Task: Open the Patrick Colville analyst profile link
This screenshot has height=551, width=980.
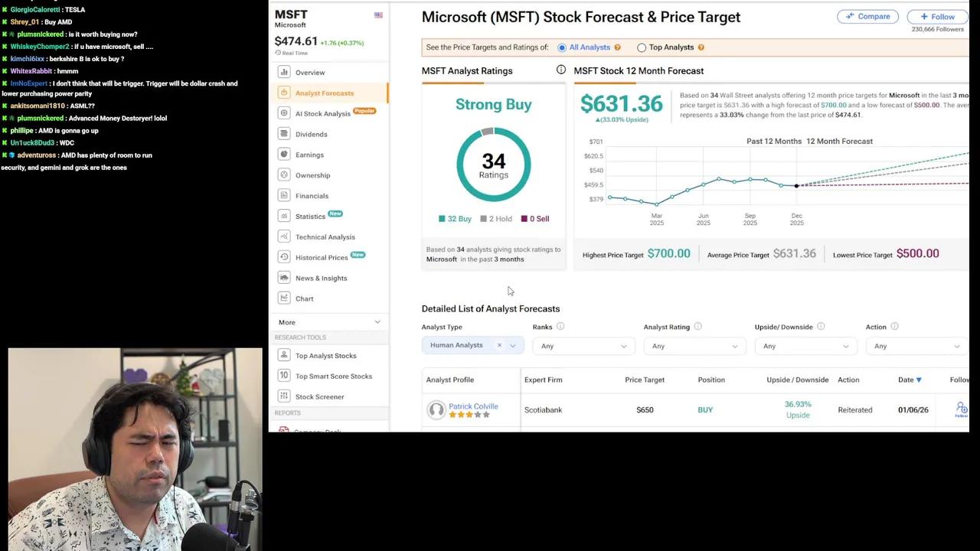Action: 473,406
